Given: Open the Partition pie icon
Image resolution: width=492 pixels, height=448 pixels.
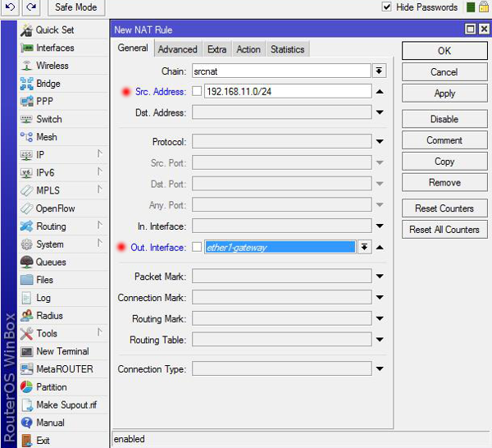Looking at the screenshot, I should pyautogui.click(x=27, y=387).
